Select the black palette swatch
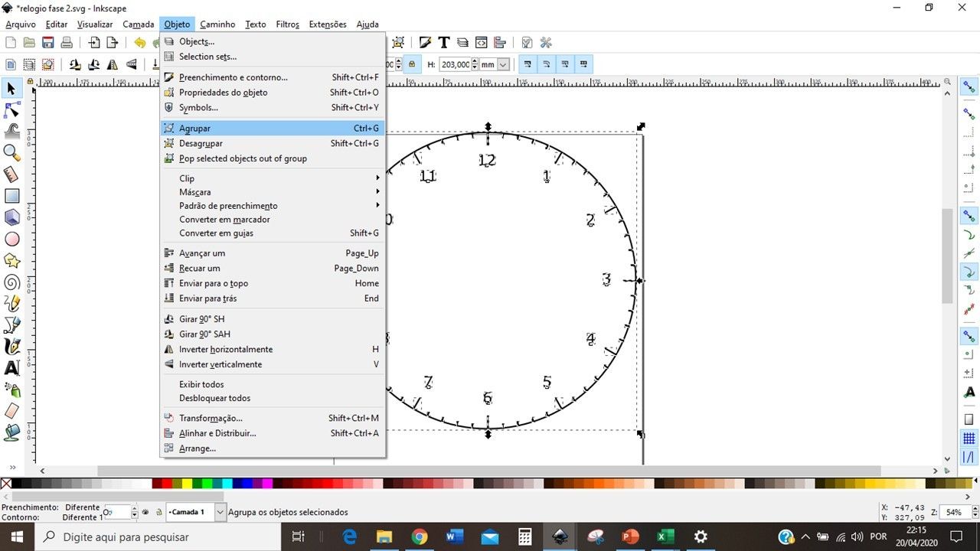Screen dimensions: 980x551 tap(17, 484)
